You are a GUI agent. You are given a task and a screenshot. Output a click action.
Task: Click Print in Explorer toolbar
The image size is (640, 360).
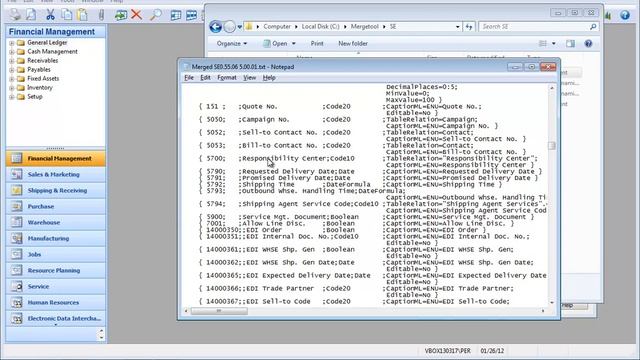pos(317,43)
